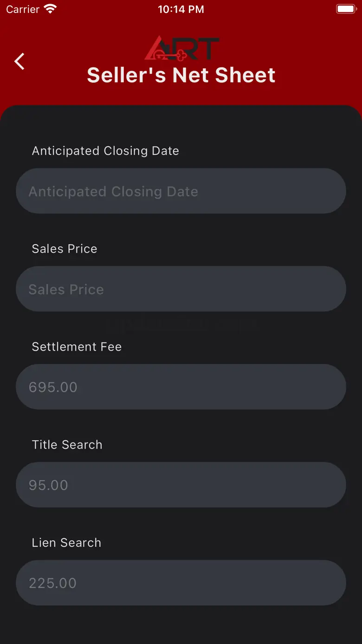Image resolution: width=362 pixels, height=644 pixels.
Task: Tap the Title Search field showing 95.00
Action: (x=181, y=485)
